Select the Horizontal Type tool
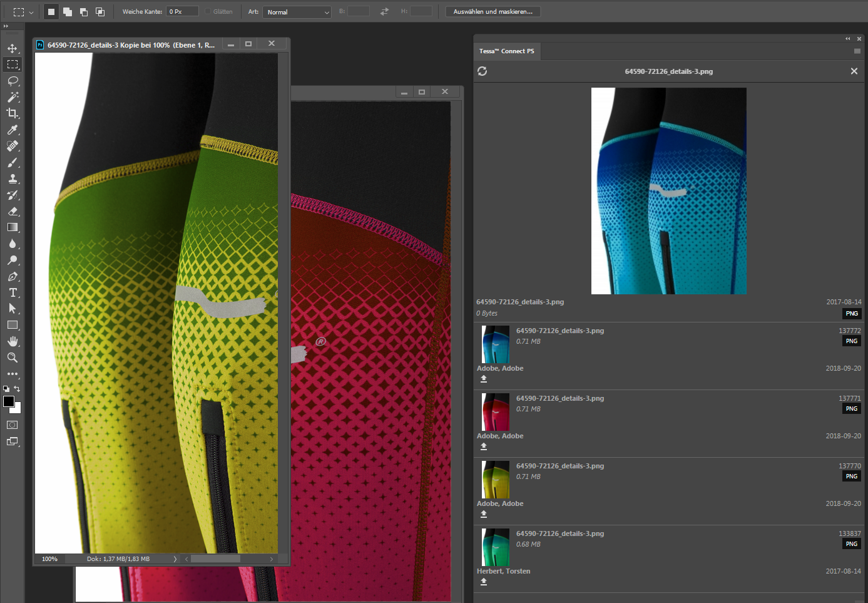 (13, 292)
